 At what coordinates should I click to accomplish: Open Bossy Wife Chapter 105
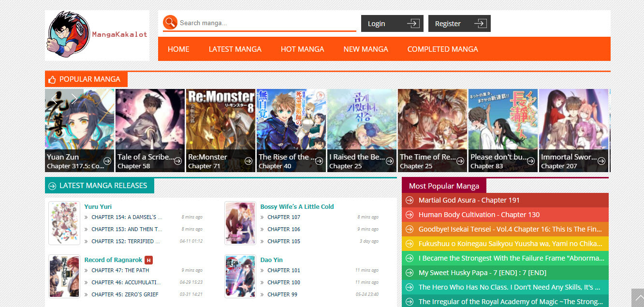pyautogui.click(x=284, y=241)
